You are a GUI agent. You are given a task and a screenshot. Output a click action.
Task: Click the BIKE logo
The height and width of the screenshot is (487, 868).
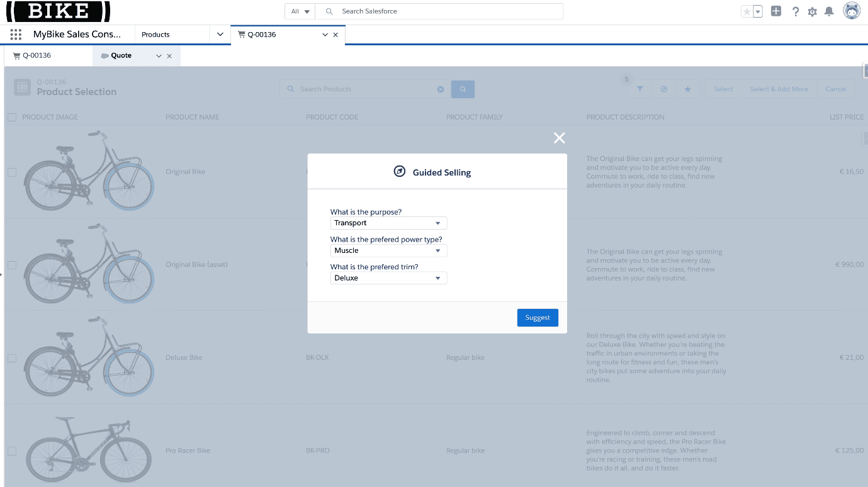coord(59,11)
